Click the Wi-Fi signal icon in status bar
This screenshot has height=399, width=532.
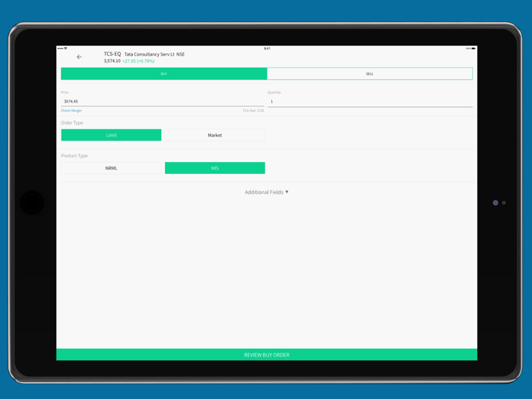(65, 49)
